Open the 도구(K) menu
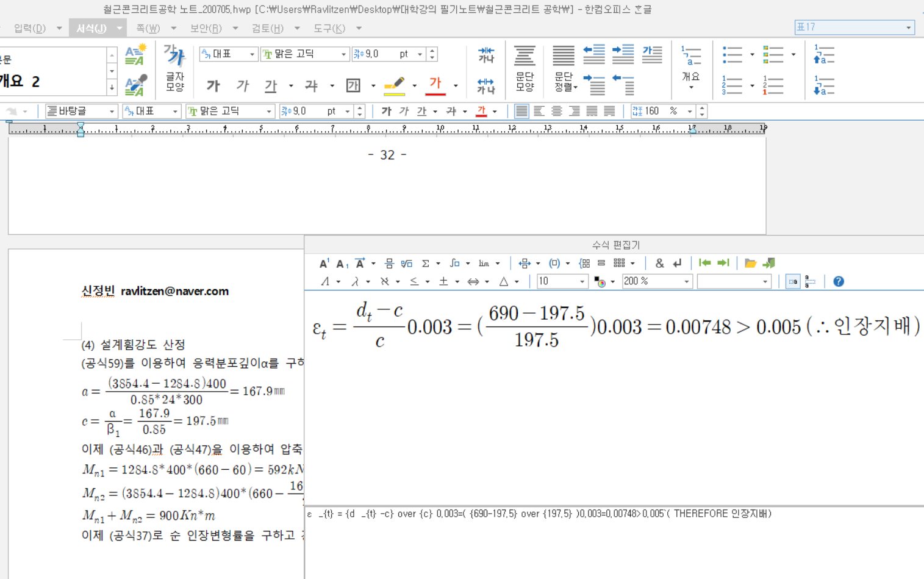 tap(329, 28)
